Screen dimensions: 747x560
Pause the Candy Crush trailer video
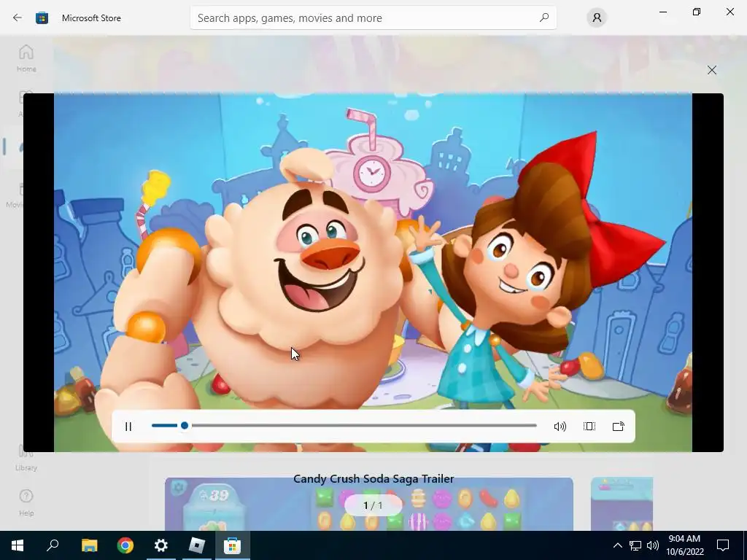128,426
